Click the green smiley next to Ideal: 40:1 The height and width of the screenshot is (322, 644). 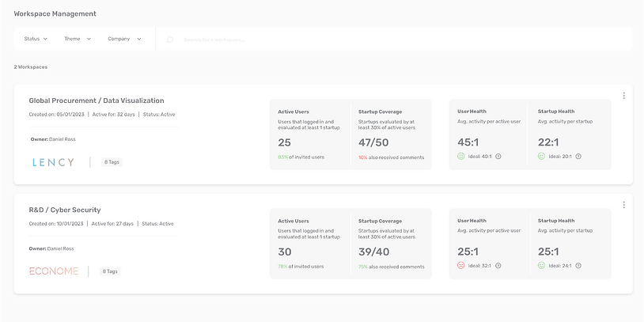(x=460, y=156)
